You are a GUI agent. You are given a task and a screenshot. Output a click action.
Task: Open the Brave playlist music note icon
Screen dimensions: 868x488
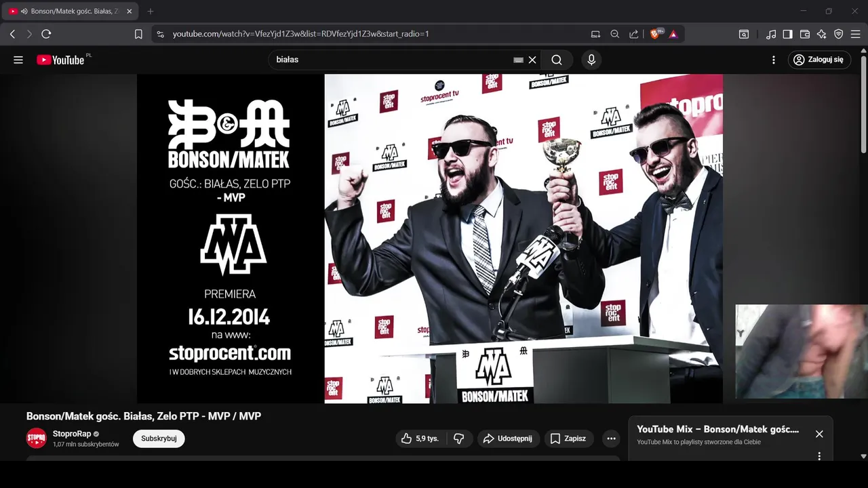pos(771,34)
